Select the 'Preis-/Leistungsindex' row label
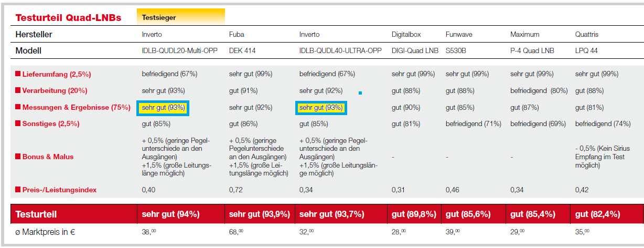This screenshot has height=248, width=644. click(56, 190)
